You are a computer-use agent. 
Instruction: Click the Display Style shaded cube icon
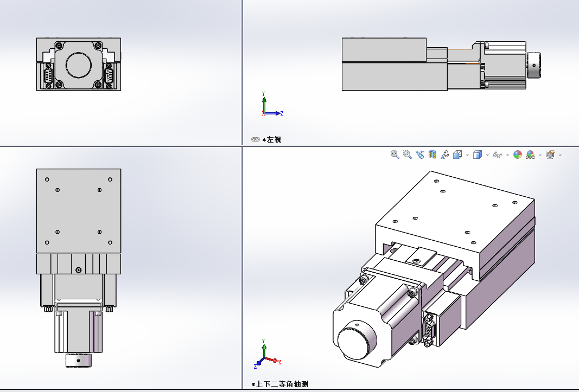(x=478, y=155)
